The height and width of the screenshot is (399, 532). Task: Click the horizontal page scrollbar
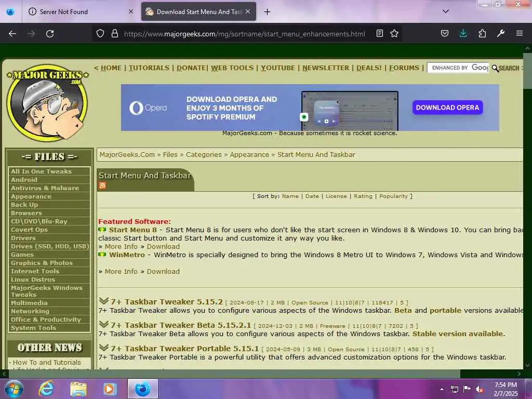[234, 374]
